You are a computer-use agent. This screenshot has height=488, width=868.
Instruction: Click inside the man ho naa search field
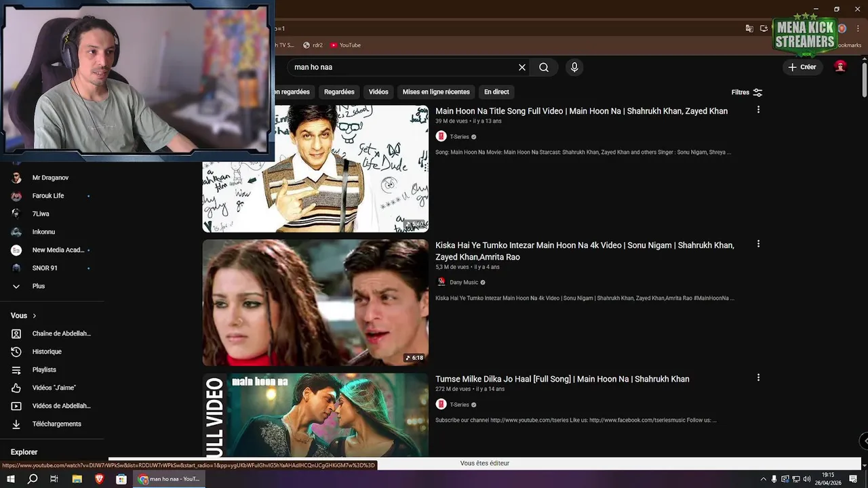403,67
